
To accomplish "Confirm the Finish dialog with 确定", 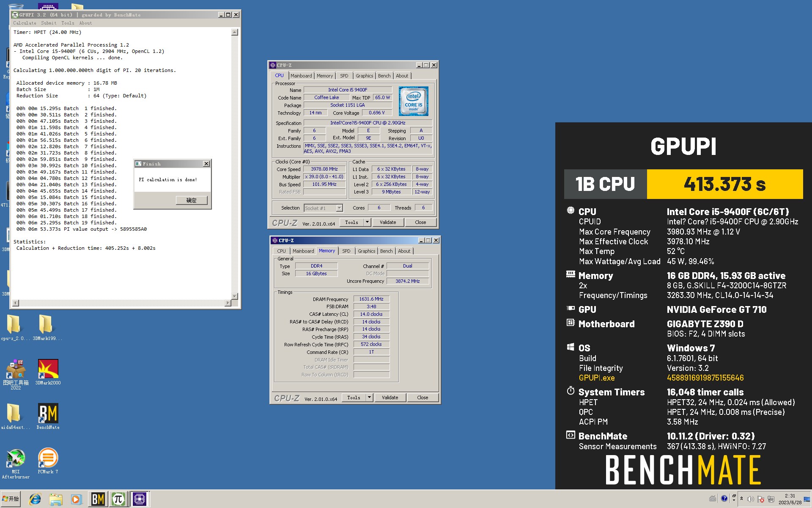I will point(192,200).
